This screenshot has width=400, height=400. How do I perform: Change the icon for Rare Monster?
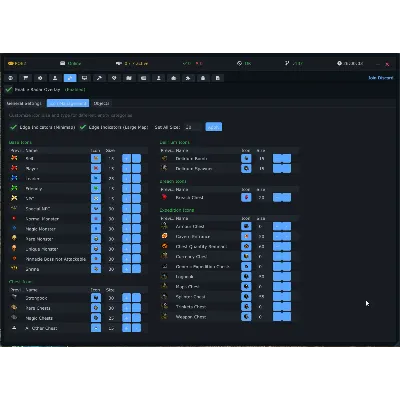(96, 239)
